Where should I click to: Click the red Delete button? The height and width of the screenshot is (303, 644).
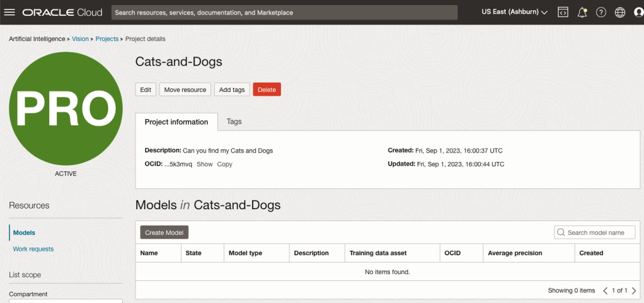point(267,89)
